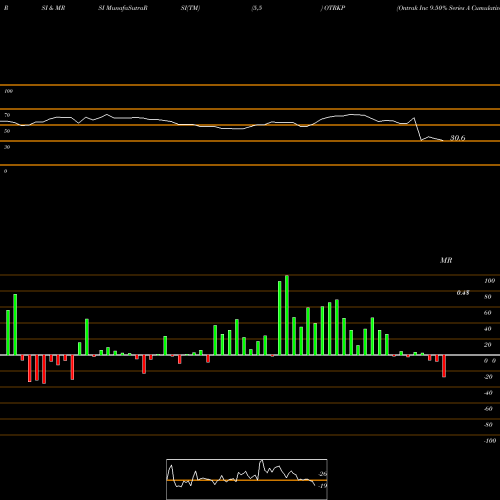Click the MR axis label 60
500x500 pixels.
tap(488, 313)
